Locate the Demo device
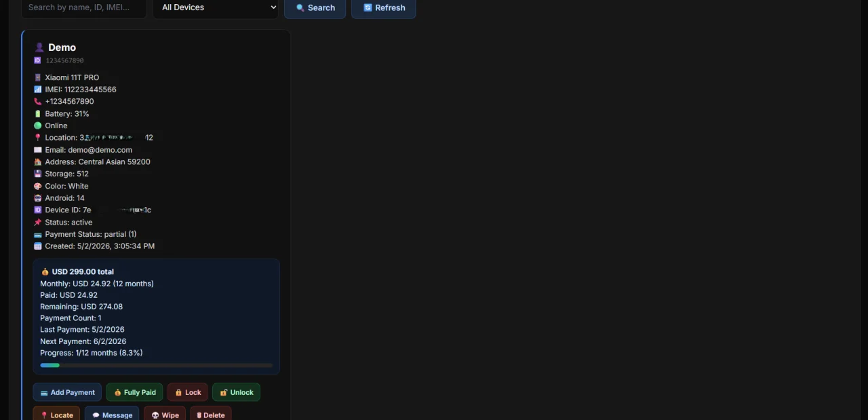The image size is (868, 420). tap(56, 415)
